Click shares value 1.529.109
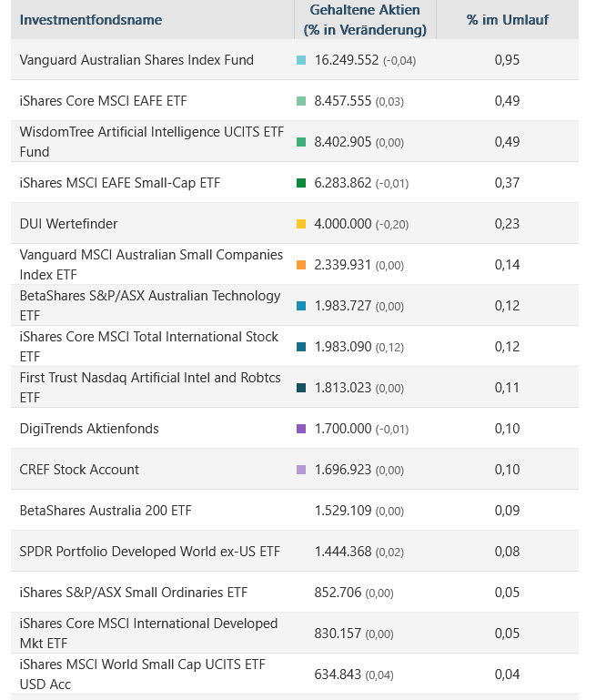This screenshot has width=596, height=700. tap(343, 511)
